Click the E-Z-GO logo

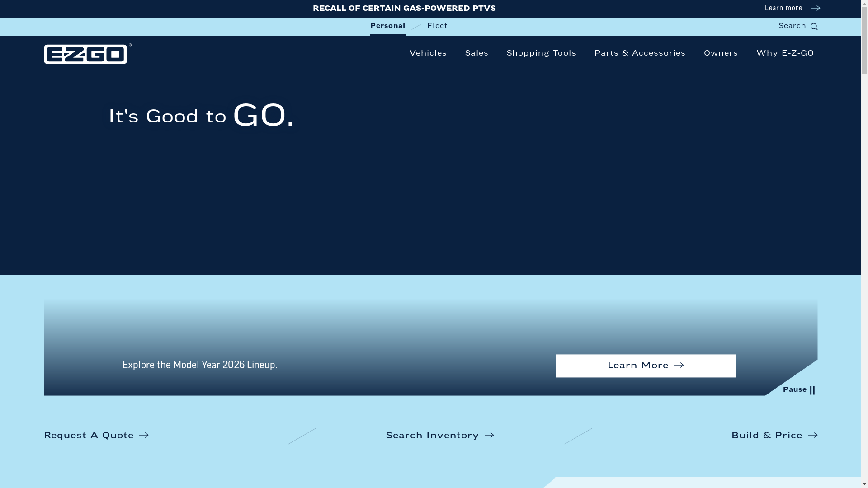tap(87, 54)
